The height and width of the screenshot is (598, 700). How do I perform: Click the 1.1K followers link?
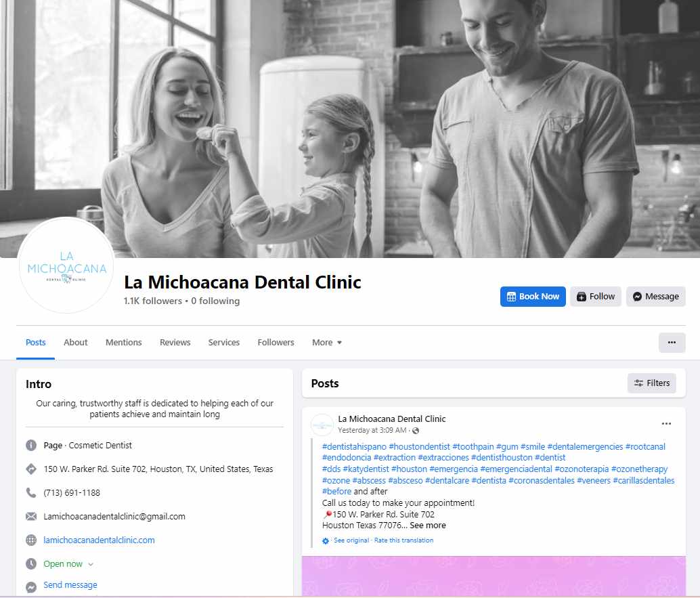pyautogui.click(x=153, y=301)
